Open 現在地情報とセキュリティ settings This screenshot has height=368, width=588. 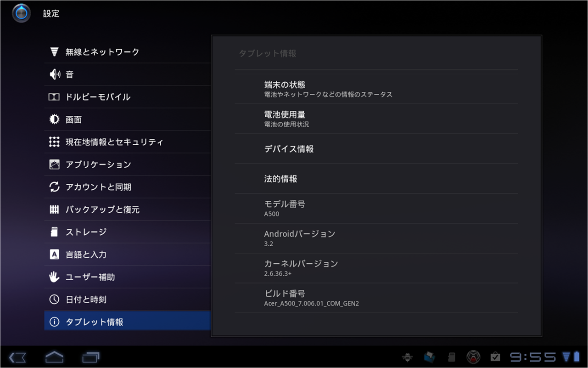click(x=127, y=142)
